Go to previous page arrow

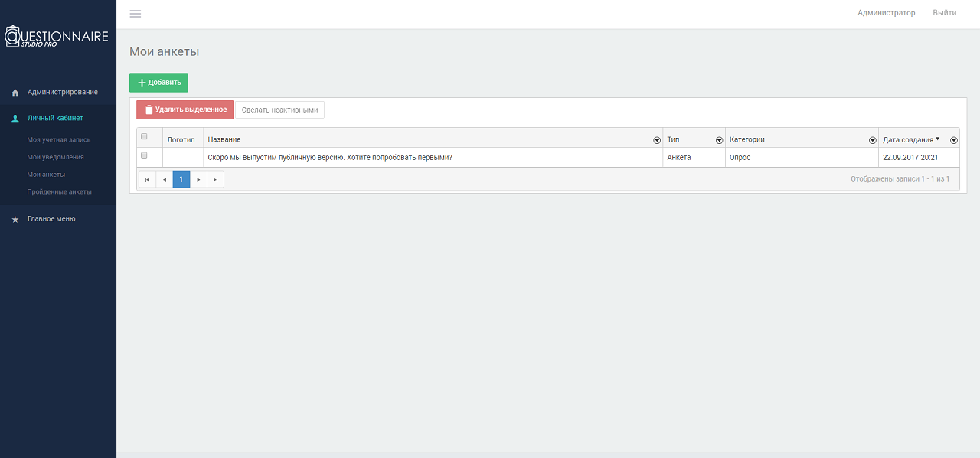pos(164,179)
